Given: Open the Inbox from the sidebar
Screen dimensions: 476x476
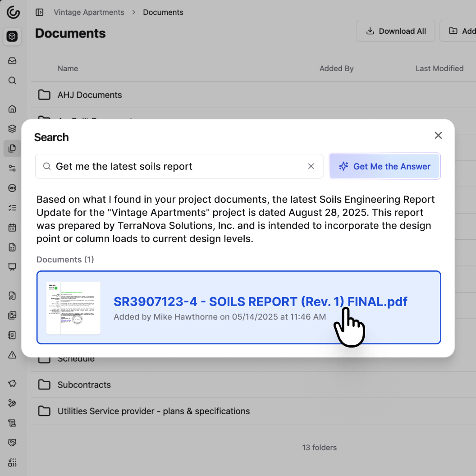Looking at the screenshot, I should [12, 60].
